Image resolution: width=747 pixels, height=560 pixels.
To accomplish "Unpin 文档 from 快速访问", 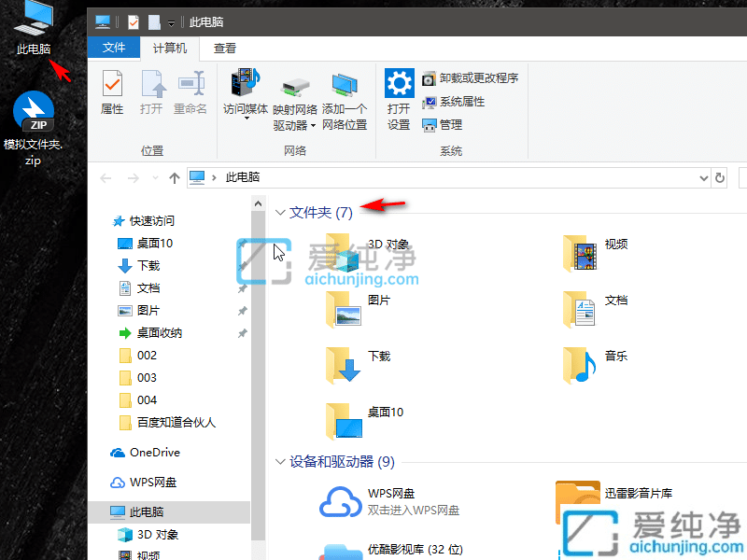I will [x=242, y=287].
